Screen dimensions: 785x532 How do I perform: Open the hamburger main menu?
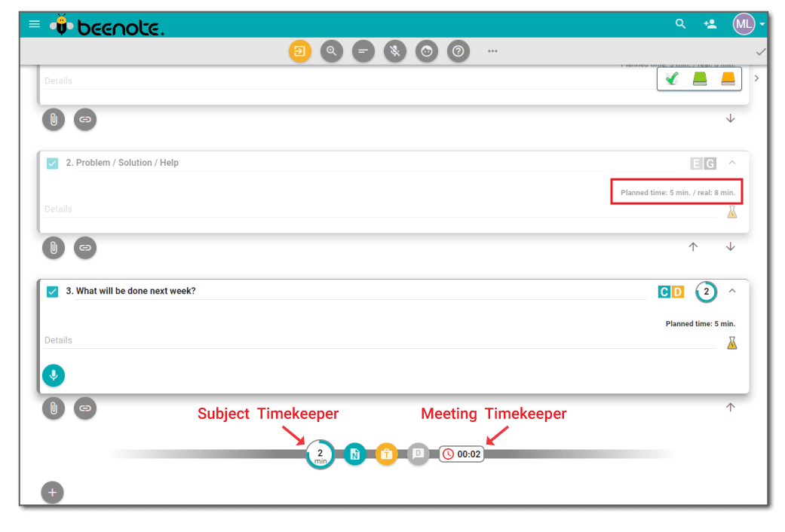coord(34,24)
